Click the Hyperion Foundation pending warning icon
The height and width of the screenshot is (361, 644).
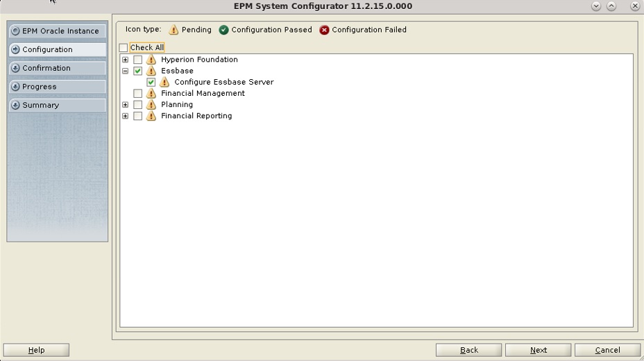[151, 60]
